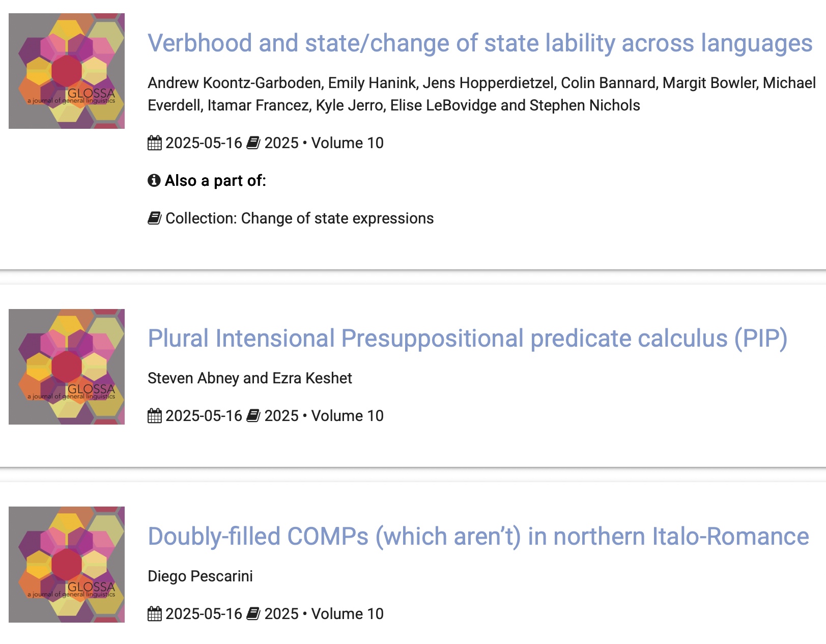Click "Volume 10" under the Plural Intensional article
The image size is (826, 644).
click(x=347, y=416)
